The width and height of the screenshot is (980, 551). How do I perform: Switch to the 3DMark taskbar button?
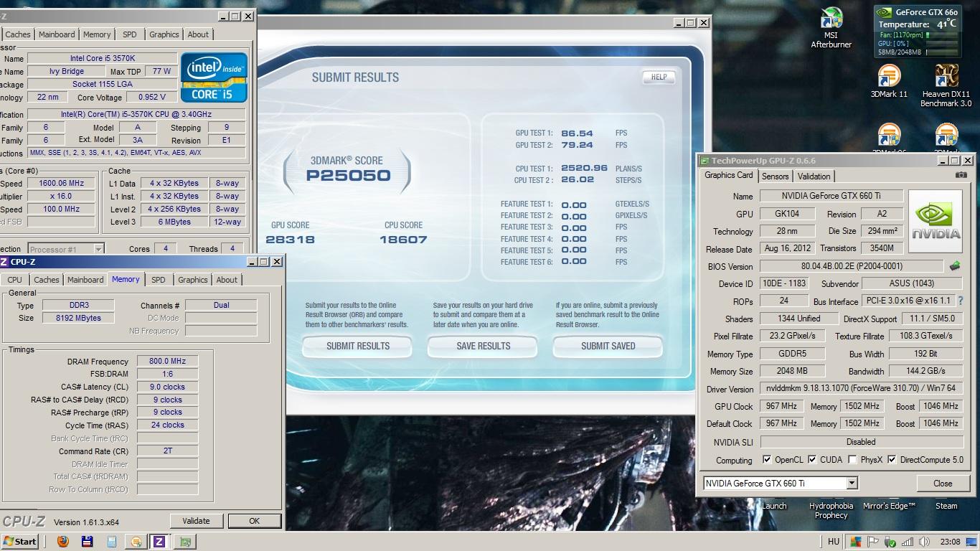(x=136, y=542)
